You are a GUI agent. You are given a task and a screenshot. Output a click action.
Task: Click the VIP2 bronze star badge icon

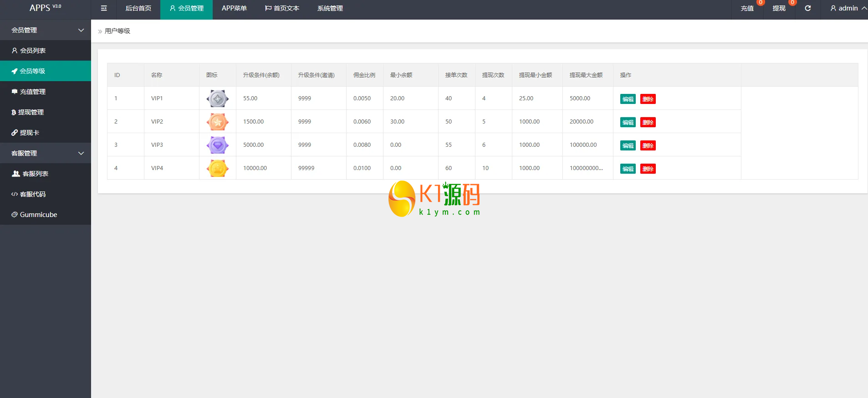click(x=218, y=122)
